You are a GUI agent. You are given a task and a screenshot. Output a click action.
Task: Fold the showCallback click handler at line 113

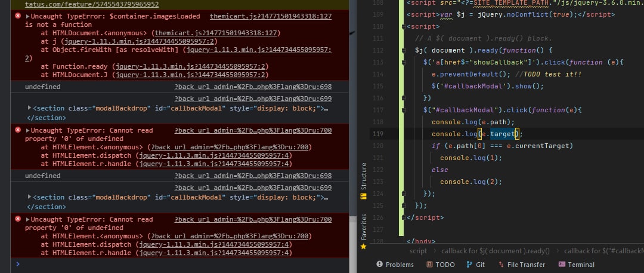click(404, 62)
